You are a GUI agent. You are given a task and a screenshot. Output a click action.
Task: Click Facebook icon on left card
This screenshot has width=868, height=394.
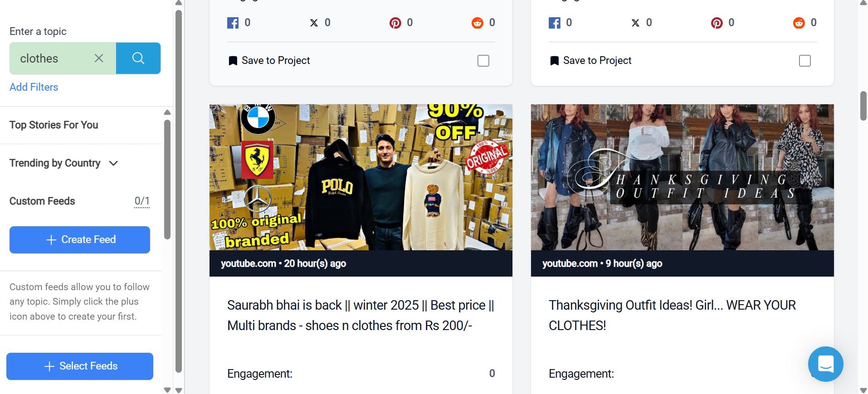click(233, 23)
